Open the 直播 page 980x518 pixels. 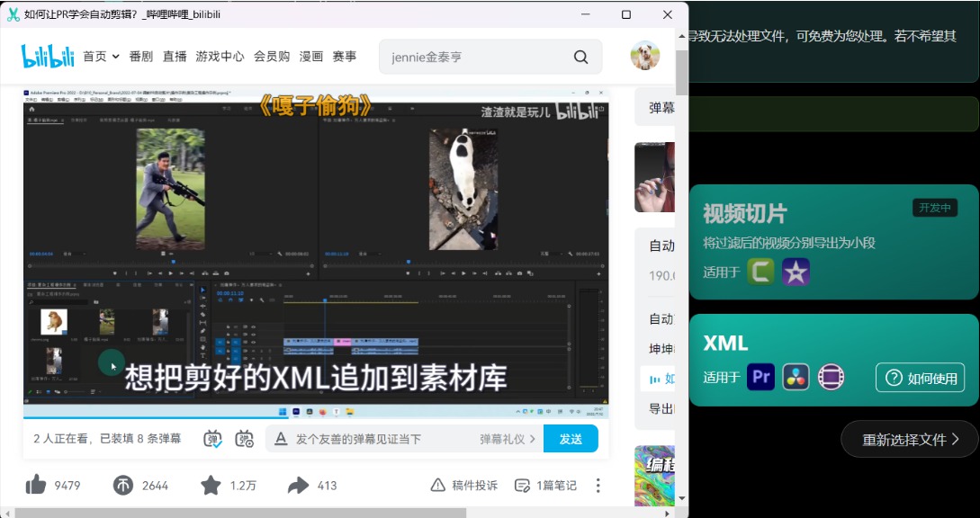point(175,57)
